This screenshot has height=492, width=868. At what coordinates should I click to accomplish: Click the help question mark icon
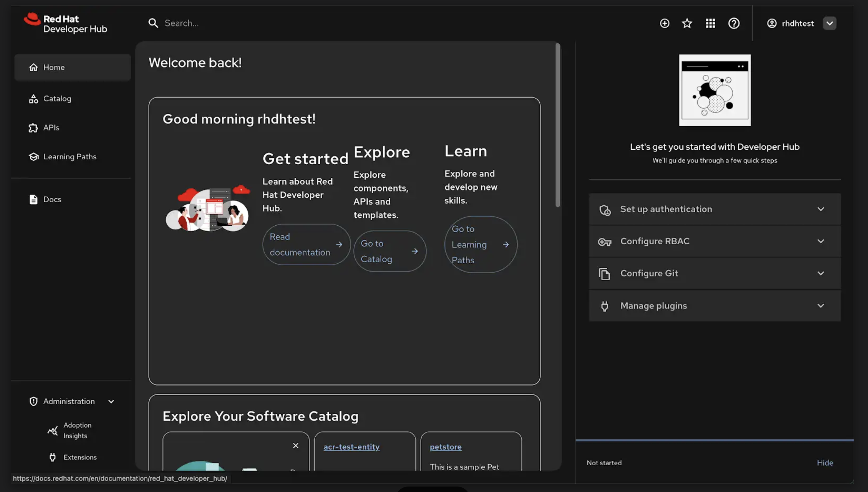[734, 23]
